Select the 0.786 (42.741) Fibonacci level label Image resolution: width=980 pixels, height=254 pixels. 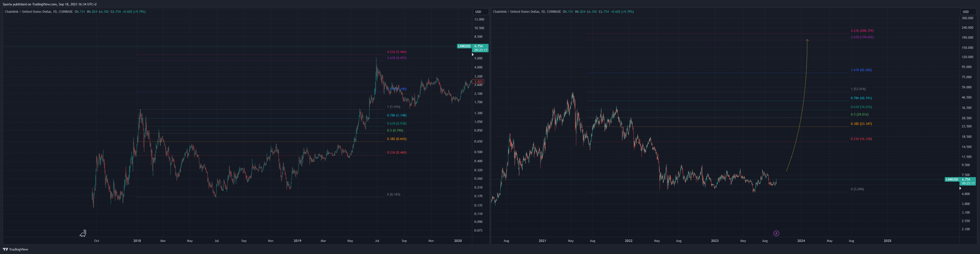(x=861, y=98)
